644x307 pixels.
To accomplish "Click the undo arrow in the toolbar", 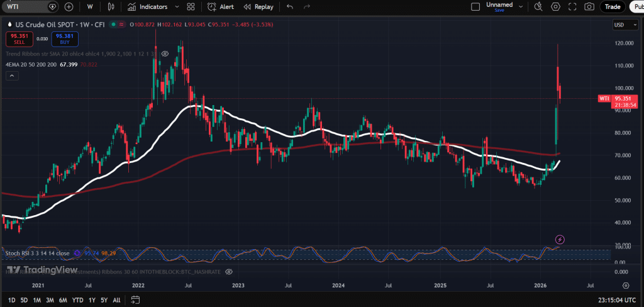I will (x=289, y=7).
